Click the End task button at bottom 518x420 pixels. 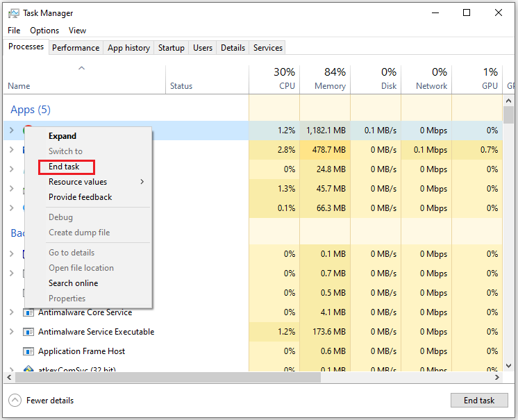pyautogui.click(x=479, y=401)
